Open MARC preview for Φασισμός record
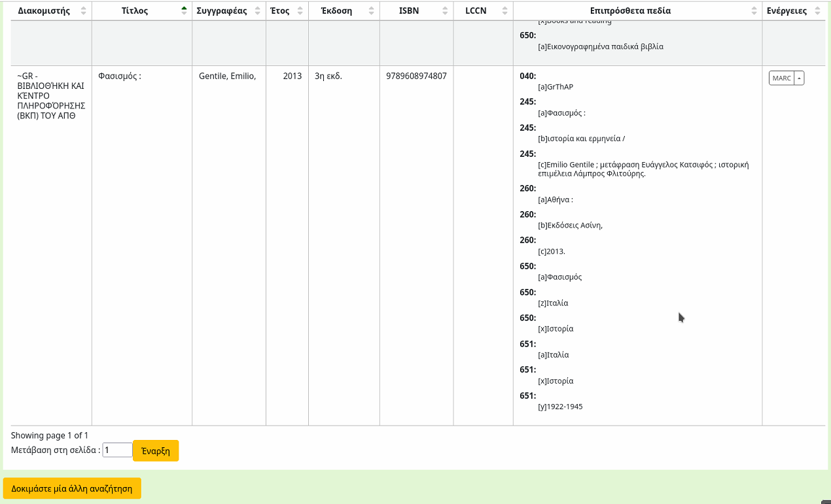This screenshot has height=504, width=831. point(781,78)
